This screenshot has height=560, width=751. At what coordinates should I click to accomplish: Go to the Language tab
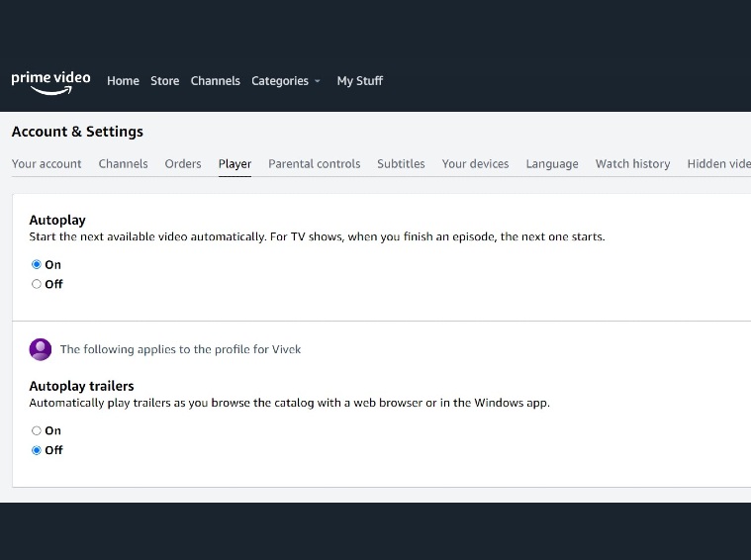point(551,164)
